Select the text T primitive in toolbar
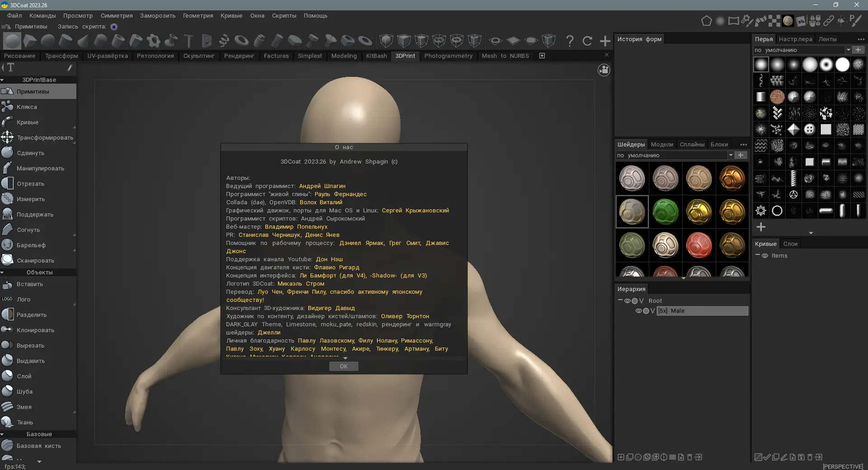 click(x=189, y=41)
